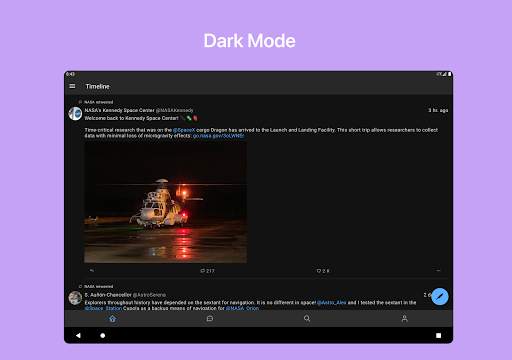Open more options on Kennedy Space Center tweet

tap(438, 271)
